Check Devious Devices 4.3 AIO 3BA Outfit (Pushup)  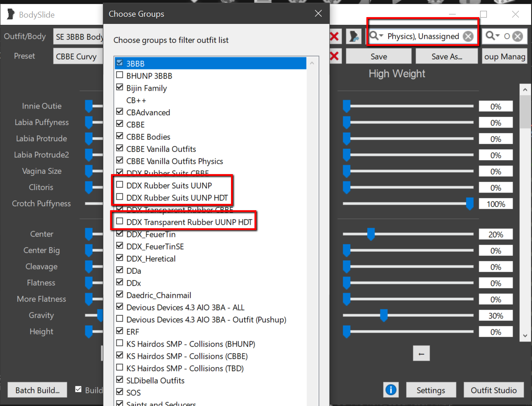(120, 319)
